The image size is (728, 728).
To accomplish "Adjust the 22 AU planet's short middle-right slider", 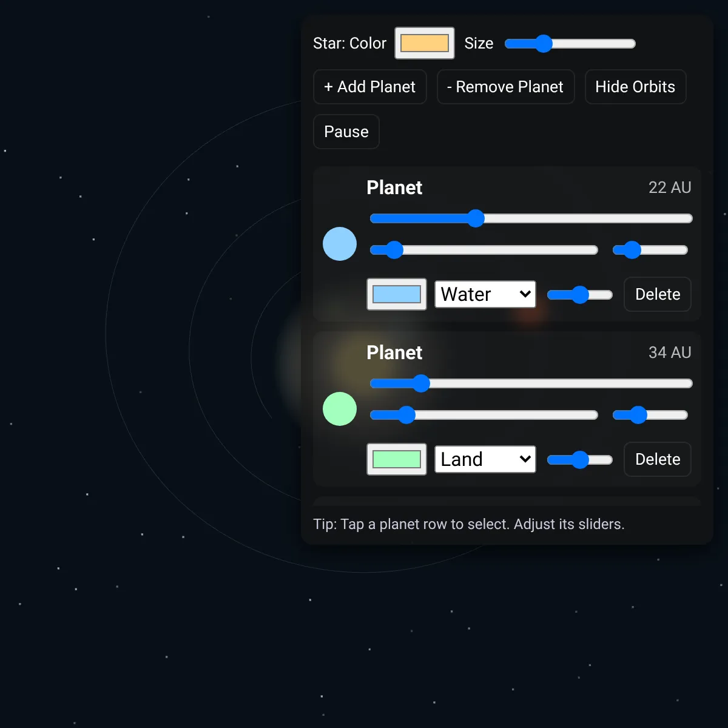I will coord(650,250).
